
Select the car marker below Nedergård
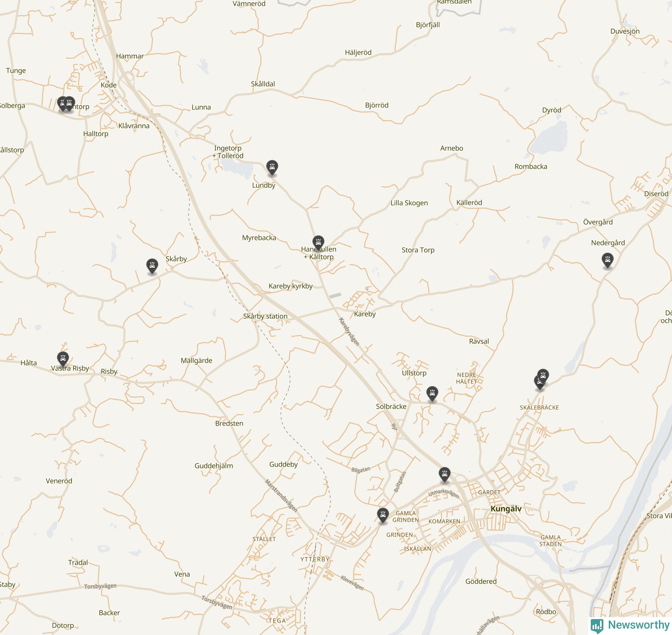pos(608,261)
